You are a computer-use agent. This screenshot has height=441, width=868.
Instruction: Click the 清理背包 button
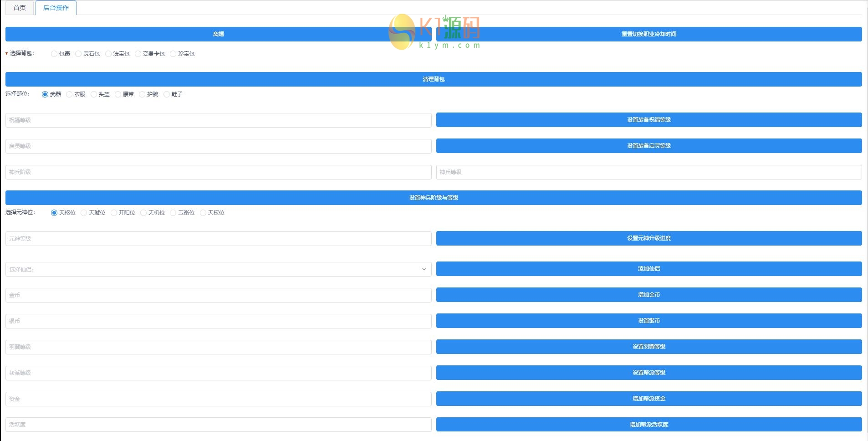434,79
